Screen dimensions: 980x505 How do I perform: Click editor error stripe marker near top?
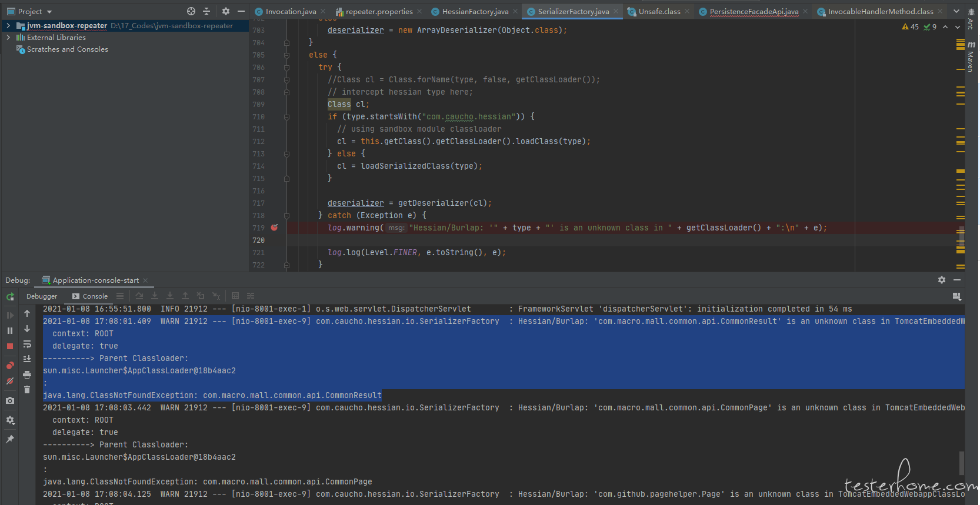click(961, 44)
